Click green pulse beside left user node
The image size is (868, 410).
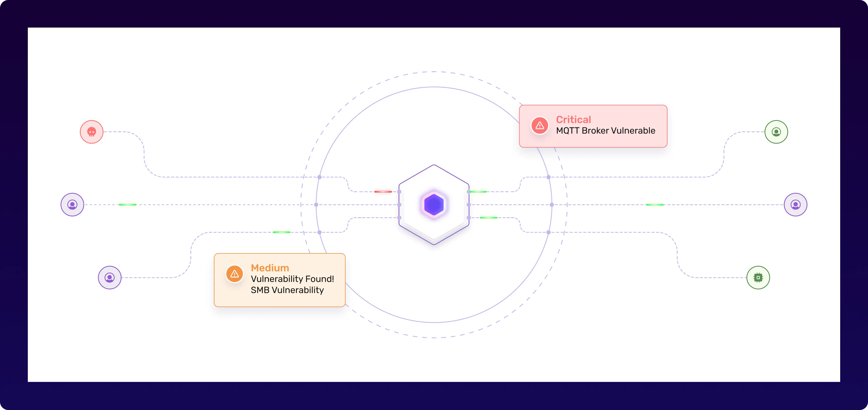[x=128, y=205]
